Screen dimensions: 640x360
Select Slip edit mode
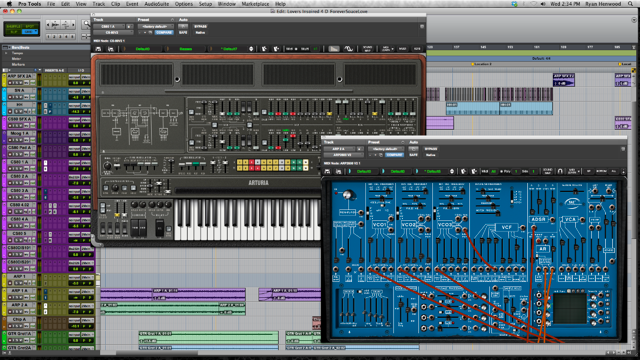tap(13, 31)
